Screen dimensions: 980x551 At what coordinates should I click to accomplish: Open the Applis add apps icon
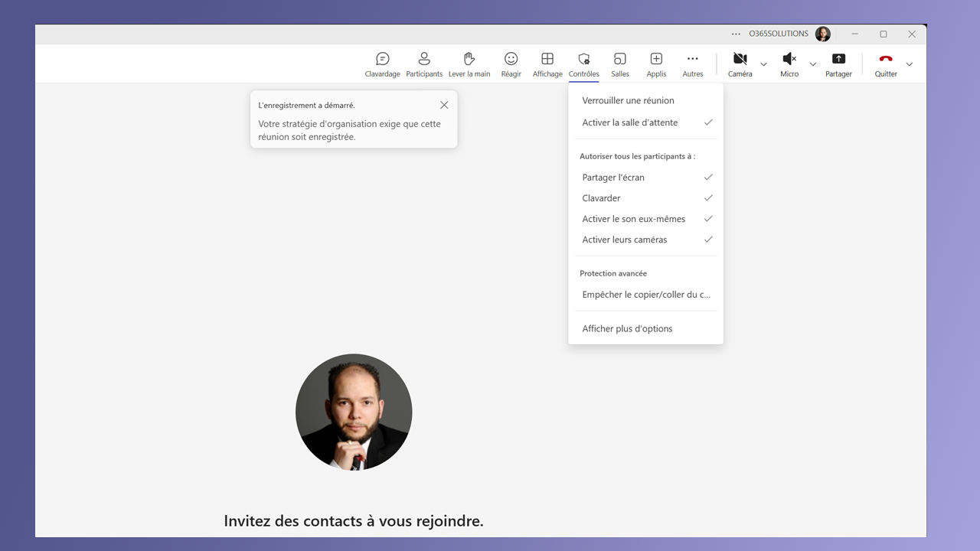(x=656, y=64)
